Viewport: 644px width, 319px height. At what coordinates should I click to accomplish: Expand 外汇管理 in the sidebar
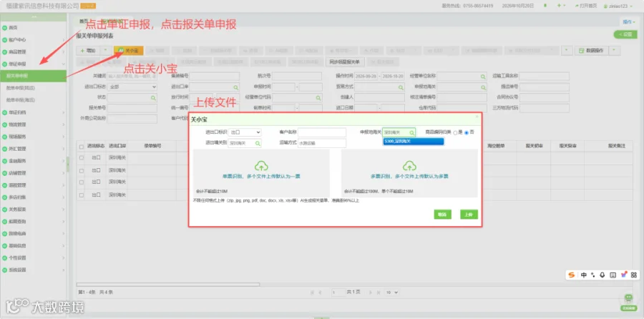click(33, 149)
